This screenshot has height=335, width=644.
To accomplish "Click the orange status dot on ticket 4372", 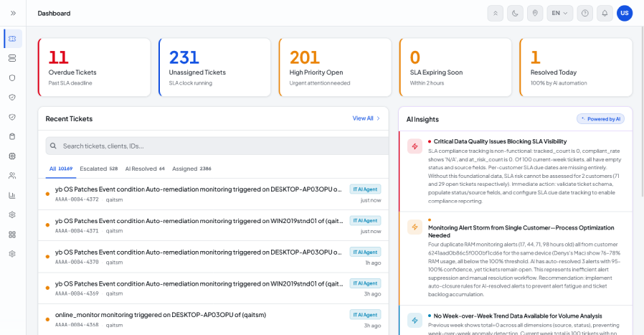I will coord(47,194).
